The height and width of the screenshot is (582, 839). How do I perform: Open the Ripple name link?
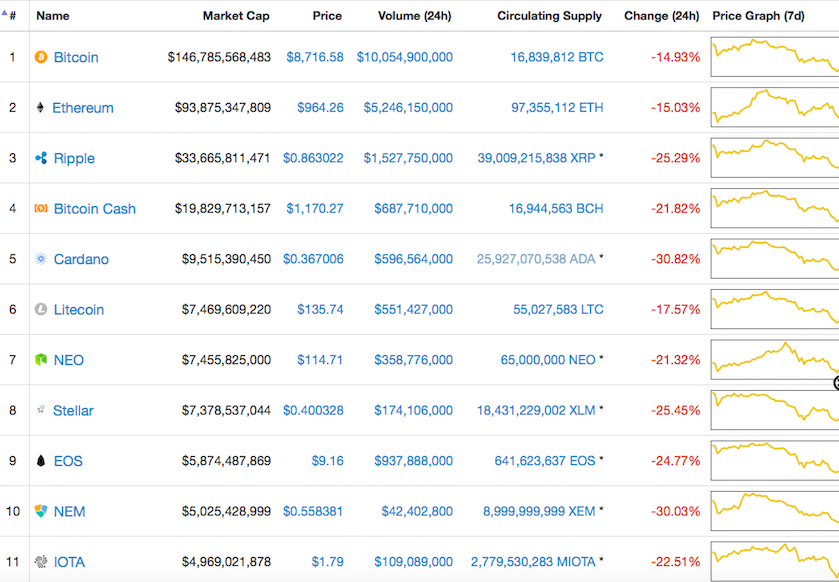tap(74, 158)
